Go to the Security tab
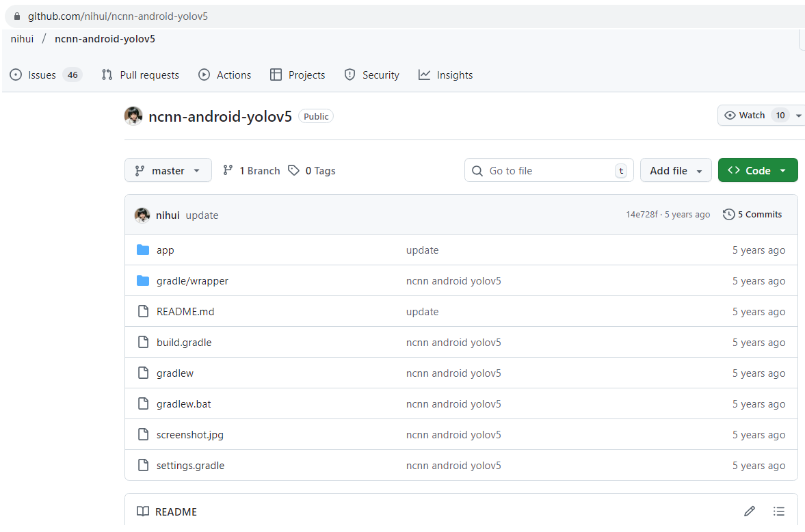Image resolution: width=805 pixels, height=532 pixels. [371, 75]
